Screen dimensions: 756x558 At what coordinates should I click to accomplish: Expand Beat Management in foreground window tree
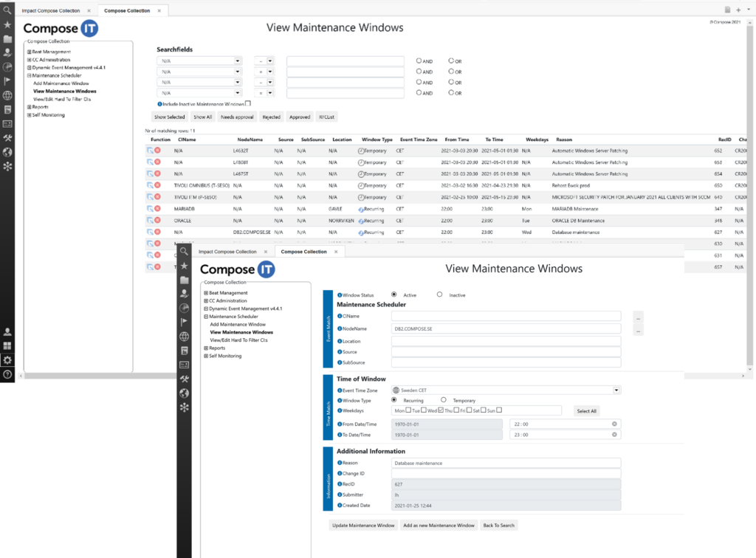206,293
